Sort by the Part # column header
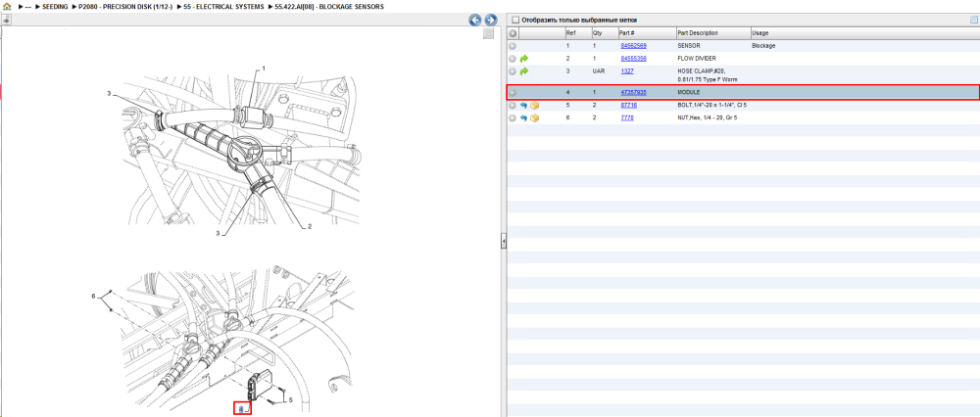The image size is (980, 417). tap(627, 33)
